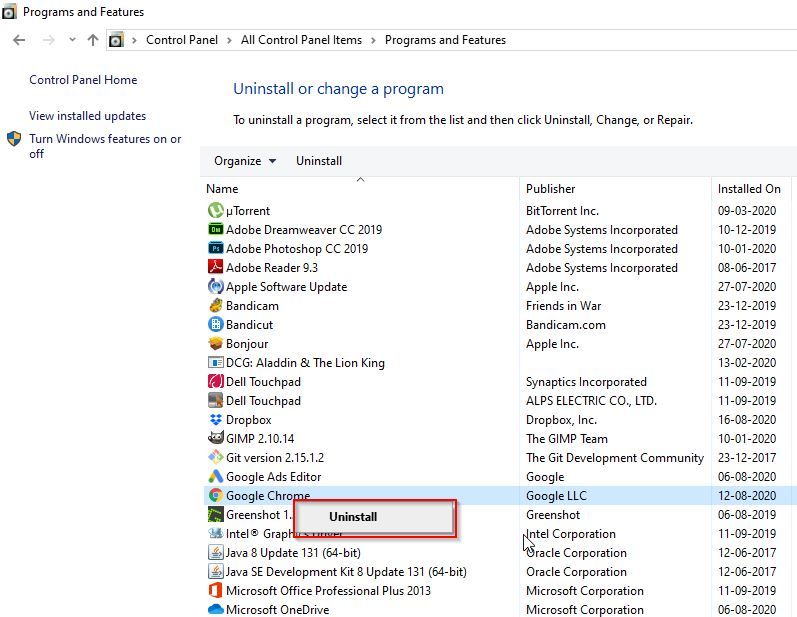Click install date 16-08-2020
The image size is (797, 617).
tap(747, 419)
